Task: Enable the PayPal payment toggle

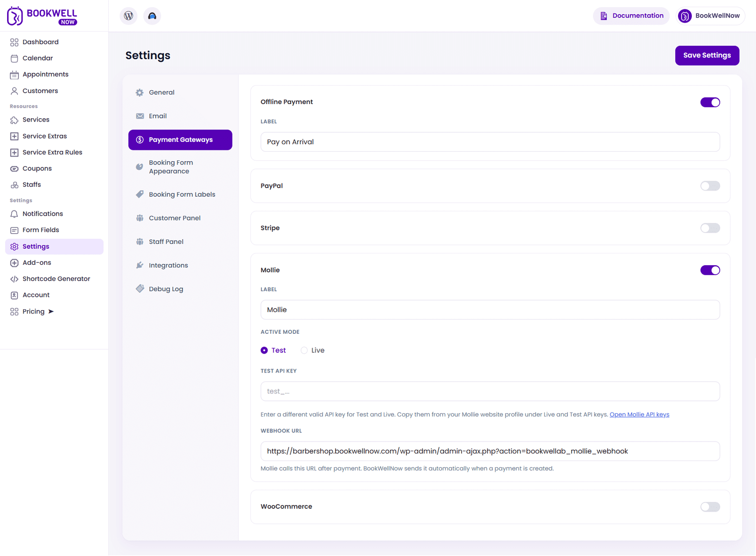Action: pos(710,186)
